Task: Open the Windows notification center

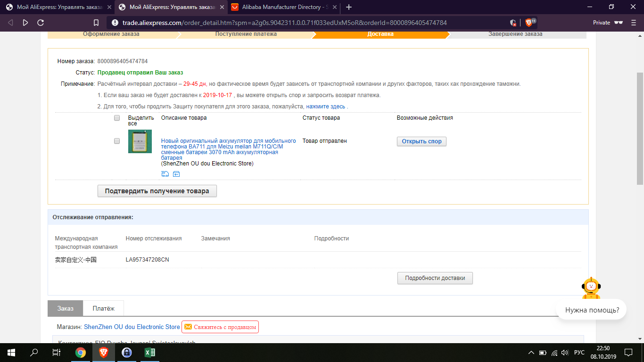Action: tap(628, 352)
